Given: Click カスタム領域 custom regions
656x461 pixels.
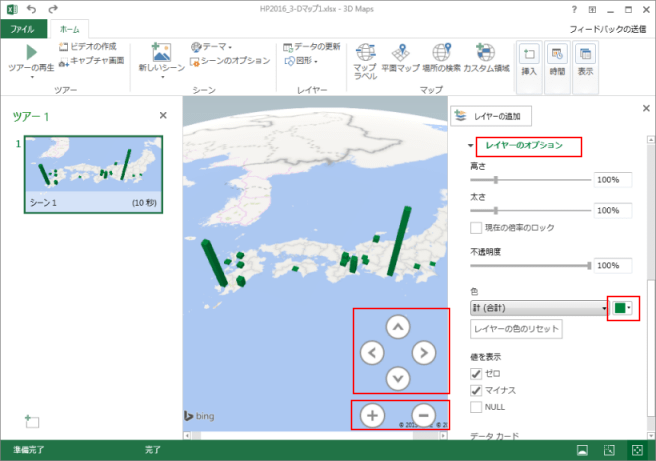Looking at the screenshot, I should pyautogui.click(x=486, y=58).
